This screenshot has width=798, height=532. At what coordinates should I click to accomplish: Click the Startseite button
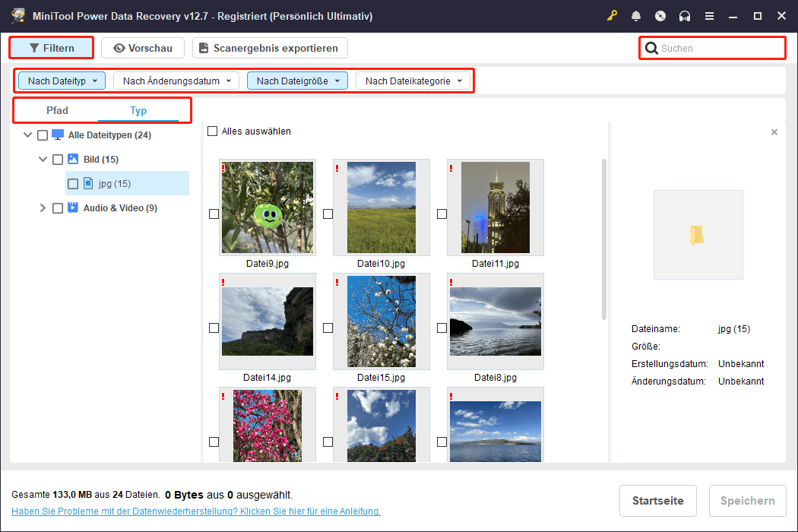657,501
